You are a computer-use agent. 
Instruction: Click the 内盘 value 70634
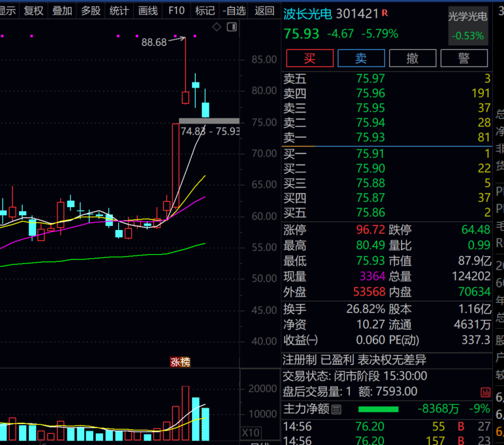(475, 292)
